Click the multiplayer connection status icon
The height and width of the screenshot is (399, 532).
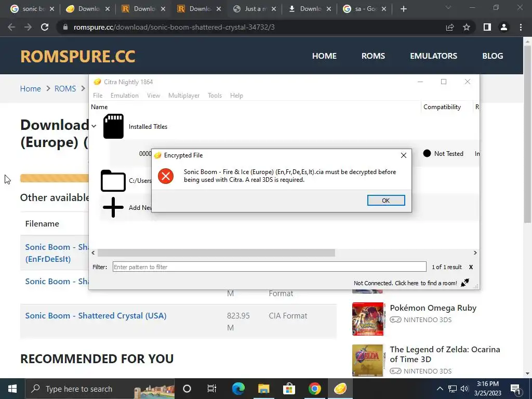coord(465,283)
